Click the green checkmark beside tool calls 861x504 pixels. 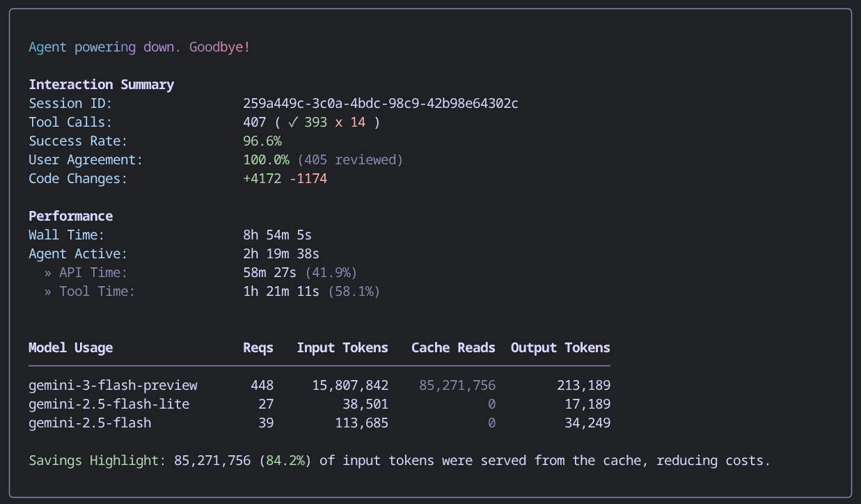pos(293,122)
